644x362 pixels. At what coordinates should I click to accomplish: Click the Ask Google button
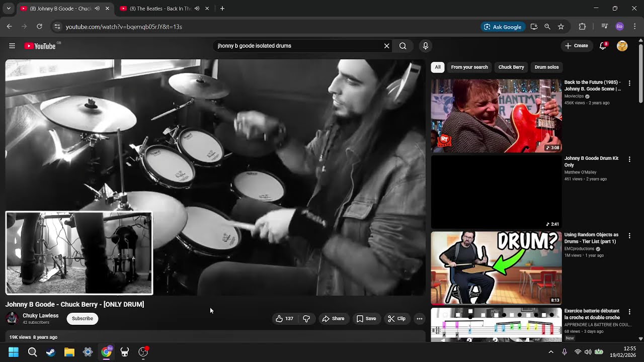pyautogui.click(x=503, y=27)
